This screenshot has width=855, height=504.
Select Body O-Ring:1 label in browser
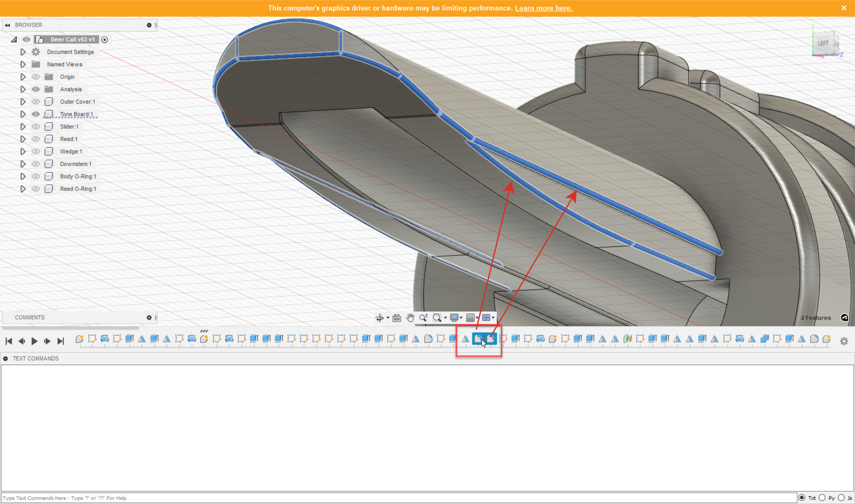pyautogui.click(x=78, y=176)
